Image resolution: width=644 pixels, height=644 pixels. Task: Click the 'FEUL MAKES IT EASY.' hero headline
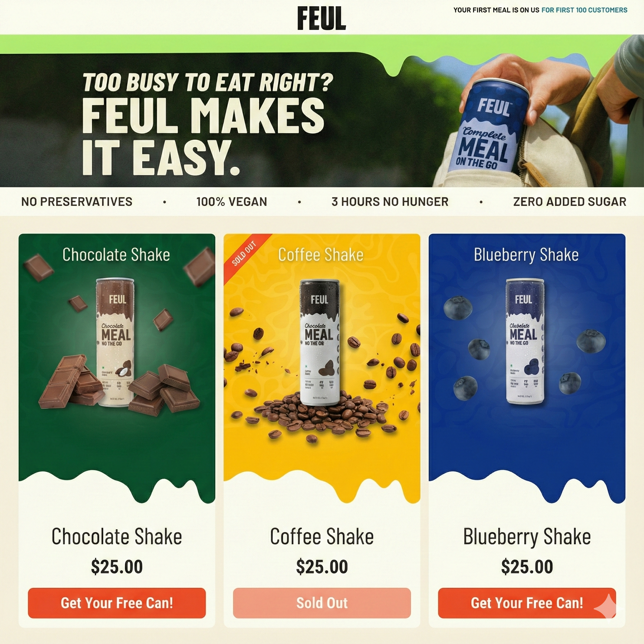pyautogui.click(x=203, y=137)
